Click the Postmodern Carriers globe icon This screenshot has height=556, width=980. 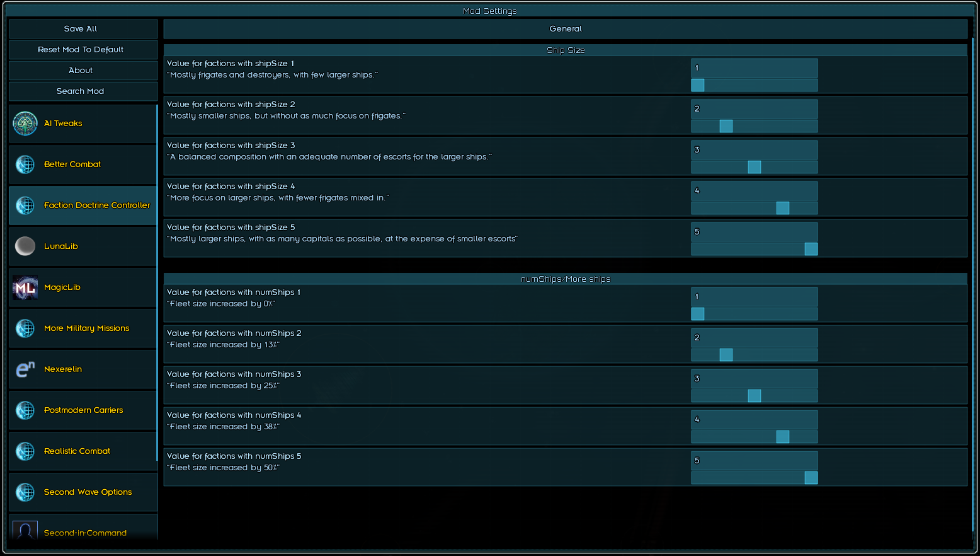click(25, 410)
